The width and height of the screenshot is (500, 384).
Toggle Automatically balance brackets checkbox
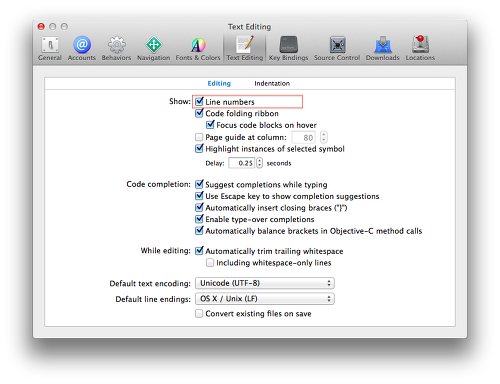point(199,231)
